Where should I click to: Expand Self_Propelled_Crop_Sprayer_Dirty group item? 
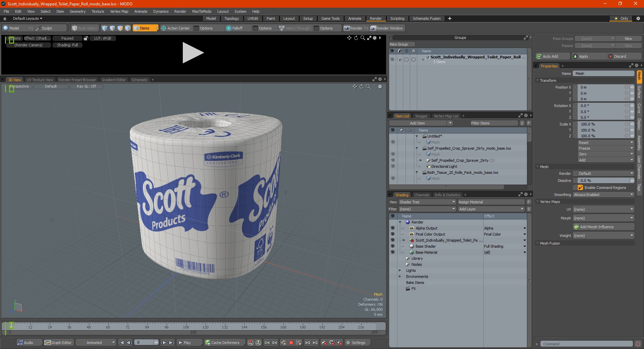421,160
